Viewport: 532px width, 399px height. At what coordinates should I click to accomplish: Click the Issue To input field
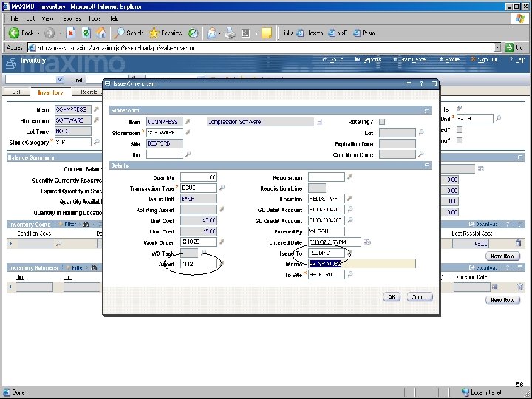click(327, 253)
